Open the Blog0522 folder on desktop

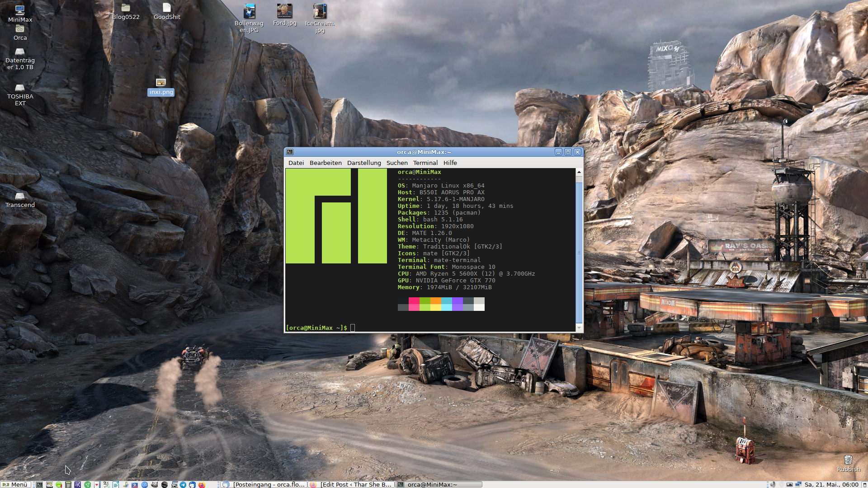[x=126, y=12]
